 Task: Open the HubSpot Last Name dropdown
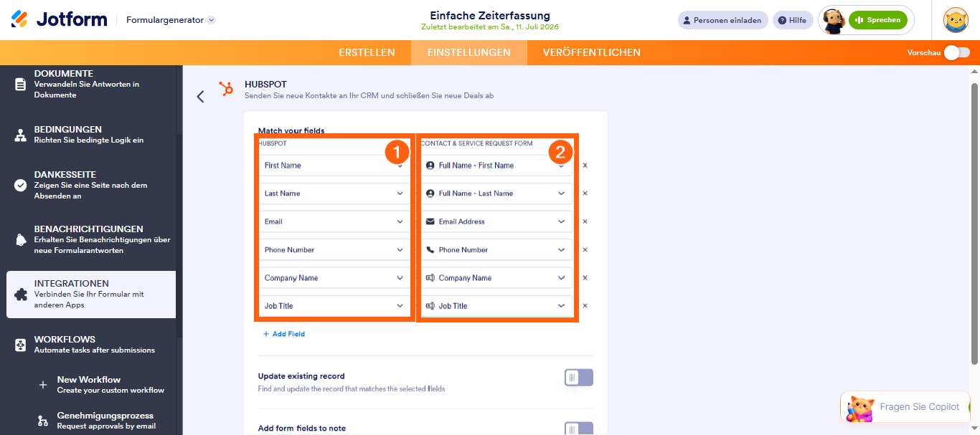coord(334,193)
